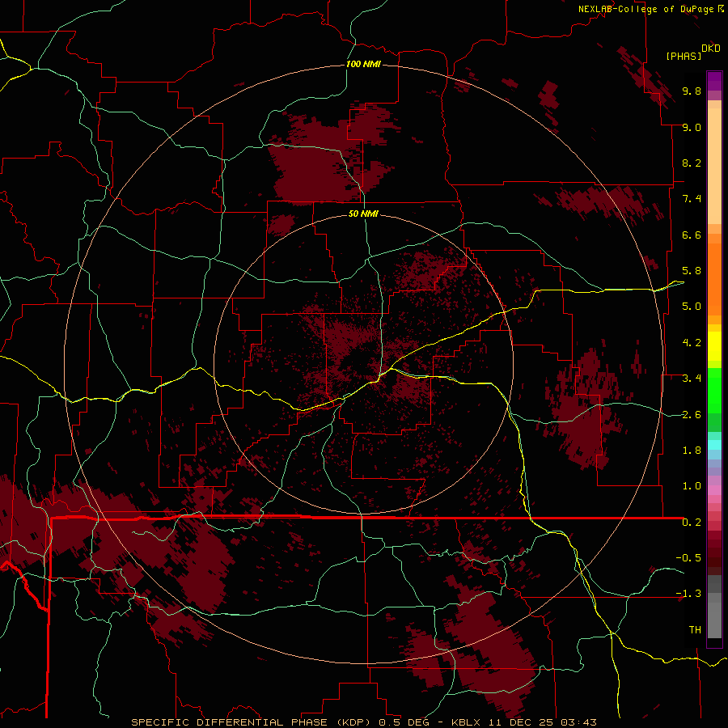
Task: Click the 9.8 value on color scale
Action: [x=692, y=91]
